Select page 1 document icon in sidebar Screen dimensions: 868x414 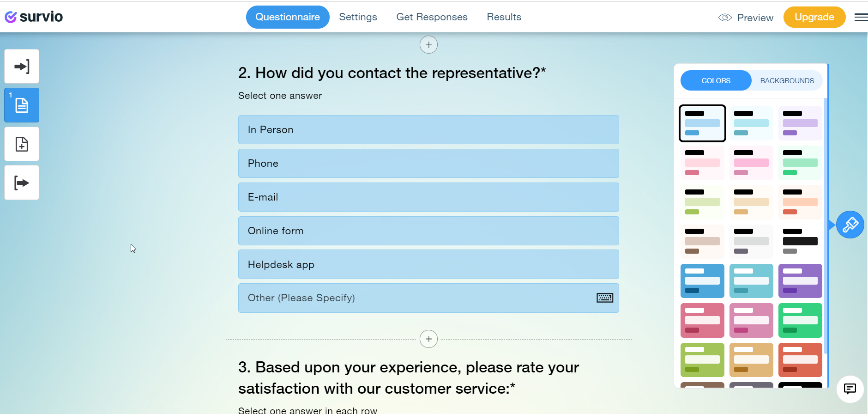point(22,105)
